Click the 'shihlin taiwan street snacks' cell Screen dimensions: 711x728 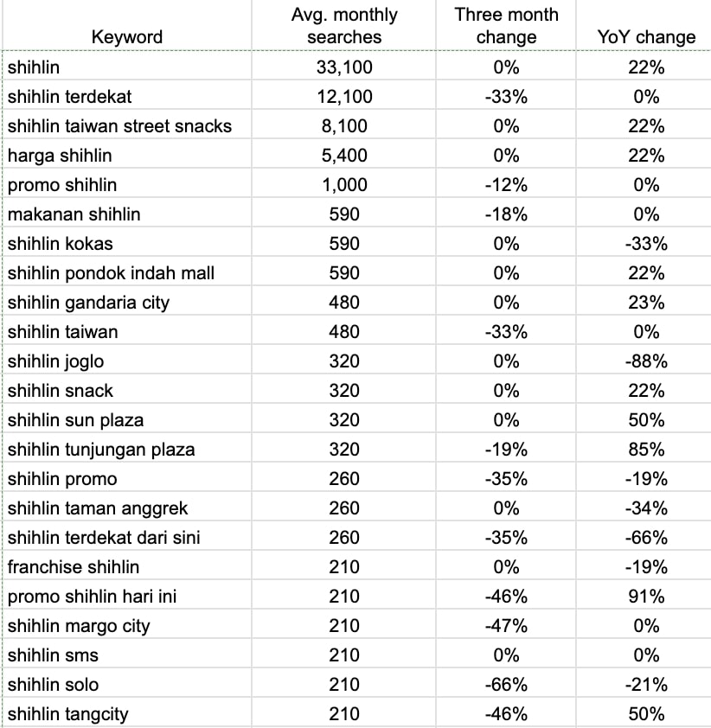pos(120,126)
